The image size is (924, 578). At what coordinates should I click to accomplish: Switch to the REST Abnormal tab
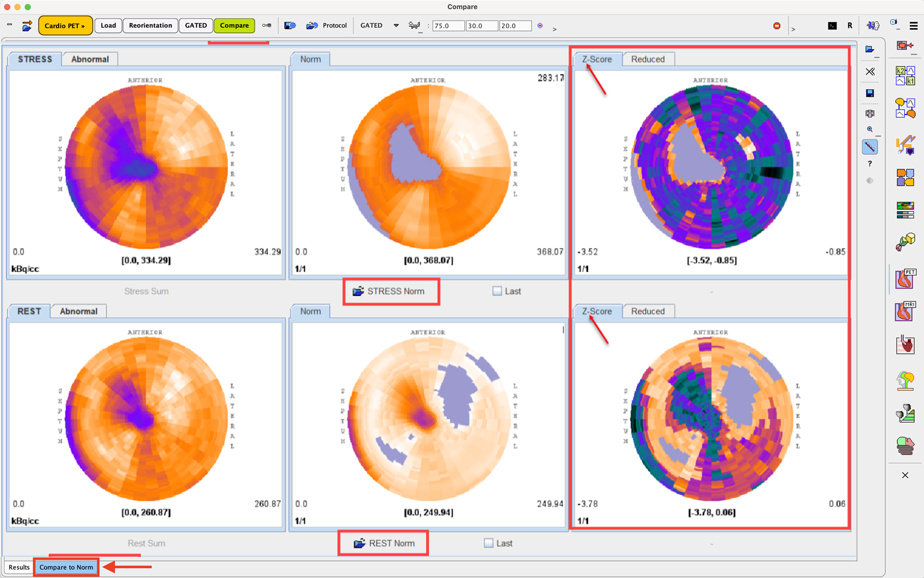click(79, 311)
